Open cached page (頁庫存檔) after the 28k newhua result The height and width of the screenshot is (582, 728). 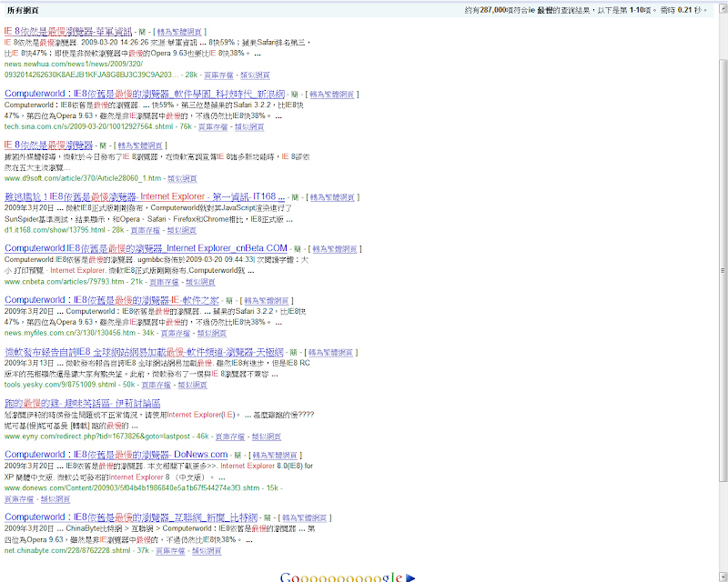pyautogui.click(x=218, y=75)
